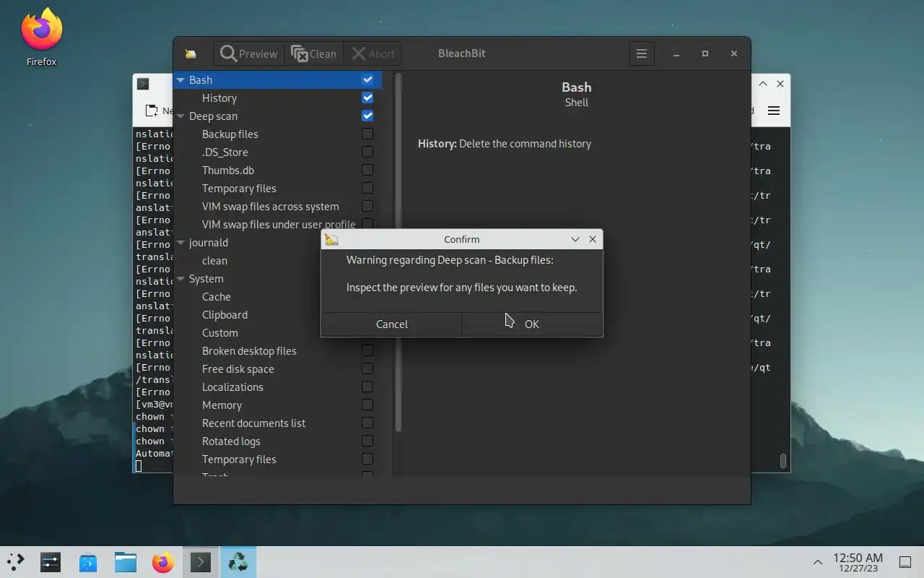
Task: Minimize the Confirm dialog with its chevron
Action: point(575,239)
